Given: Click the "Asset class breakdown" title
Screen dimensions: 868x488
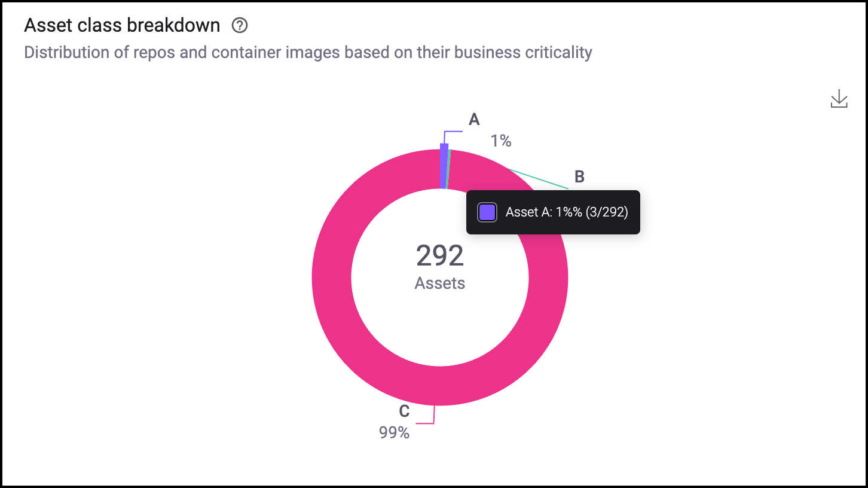Looking at the screenshot, I should pos(123,26).
